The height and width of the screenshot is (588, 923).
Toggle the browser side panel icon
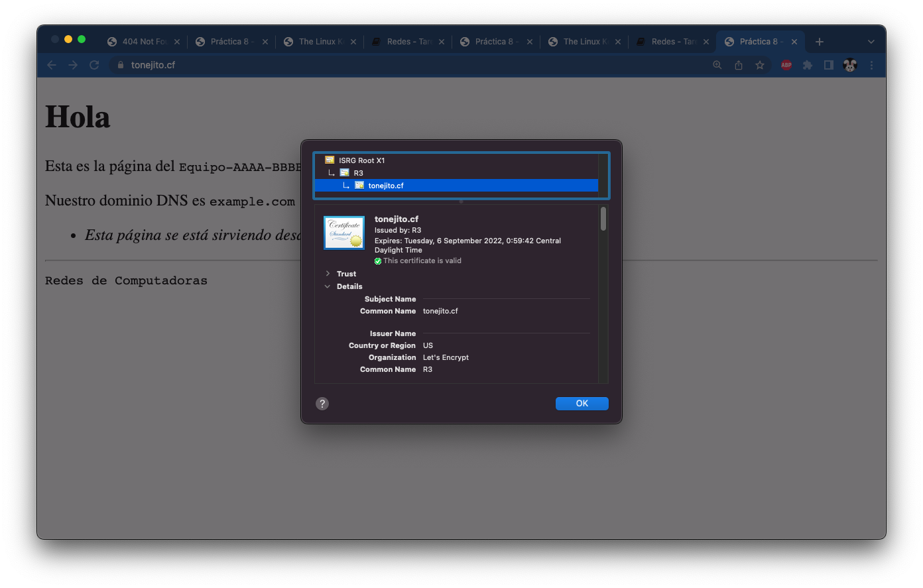click(828, 65)
